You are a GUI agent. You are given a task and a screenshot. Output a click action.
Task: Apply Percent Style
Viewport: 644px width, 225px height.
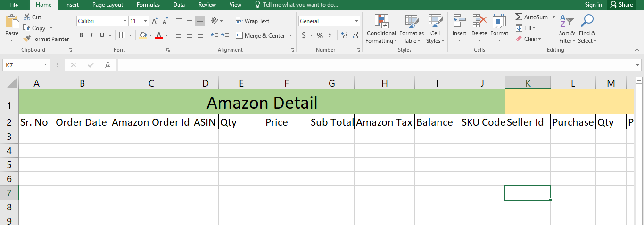[x=320, y=35]
